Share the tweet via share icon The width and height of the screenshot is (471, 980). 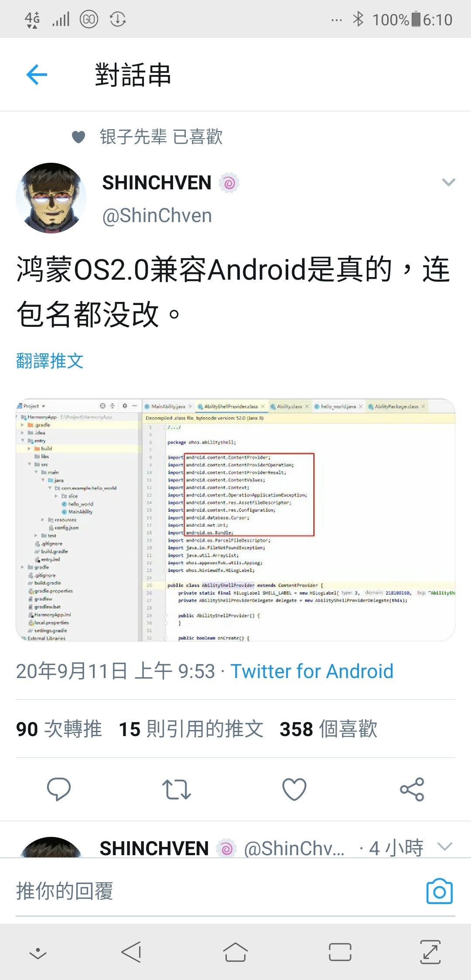pyautogui.click(x=412, y=789)
